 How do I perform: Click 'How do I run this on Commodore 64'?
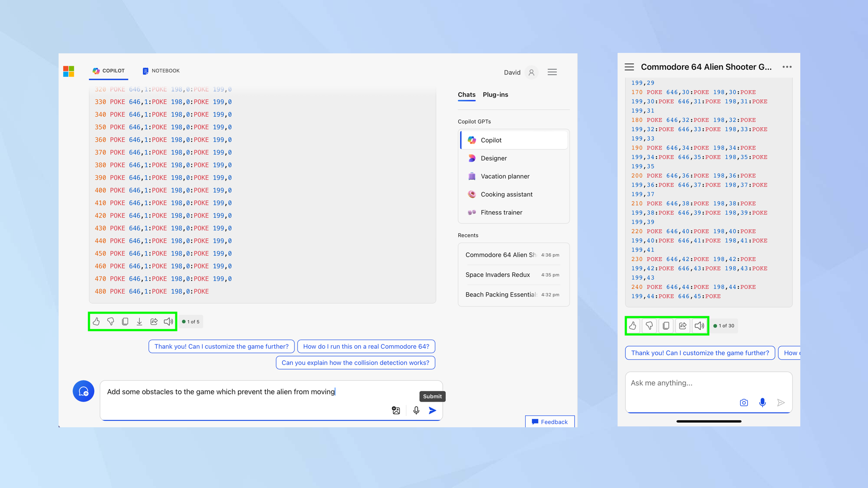click(x=366, y=346)
